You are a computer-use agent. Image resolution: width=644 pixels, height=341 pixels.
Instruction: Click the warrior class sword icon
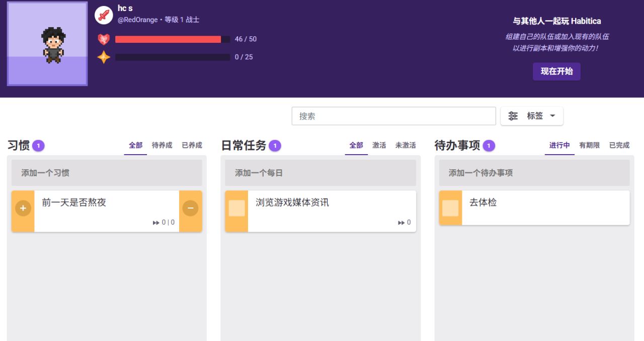coord(104,15)
